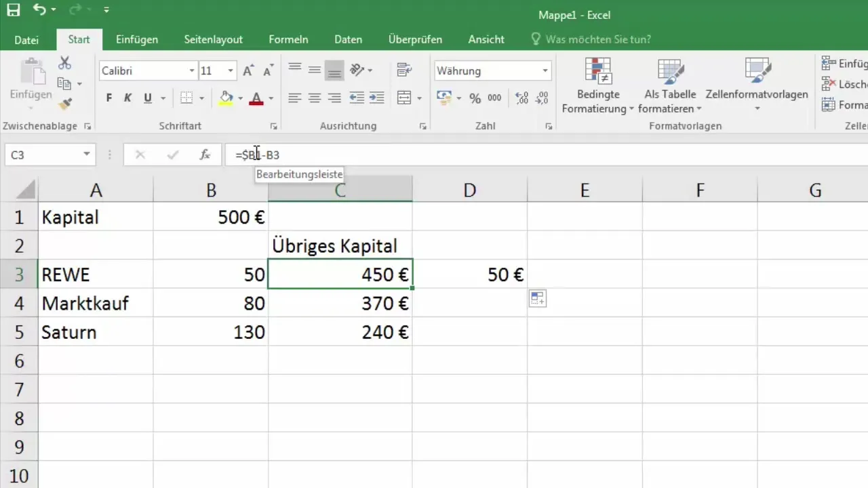Image resolution: width=868 pixels, height=488 pixels.
Task: Toggle bold formatting with F button
Action: click(x=109, y=98)
